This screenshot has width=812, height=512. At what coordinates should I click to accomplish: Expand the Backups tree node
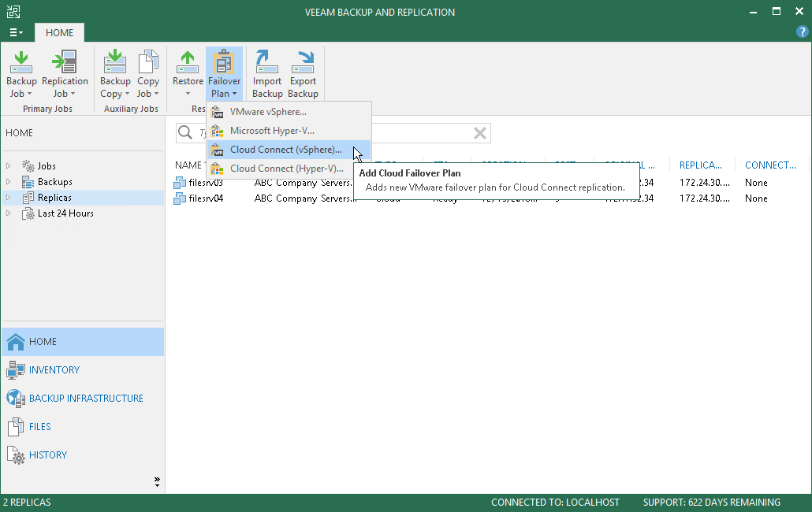pyautogui.click(x=9, y=181)
